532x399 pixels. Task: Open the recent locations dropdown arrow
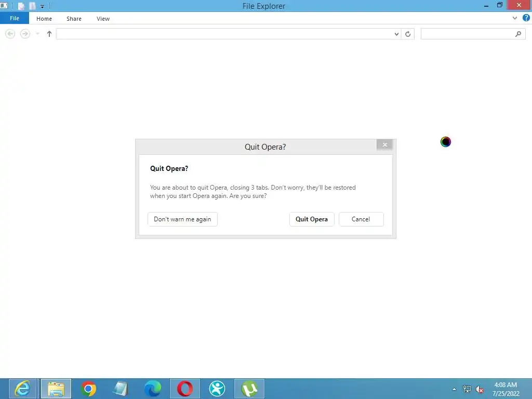tap(37, 34)
